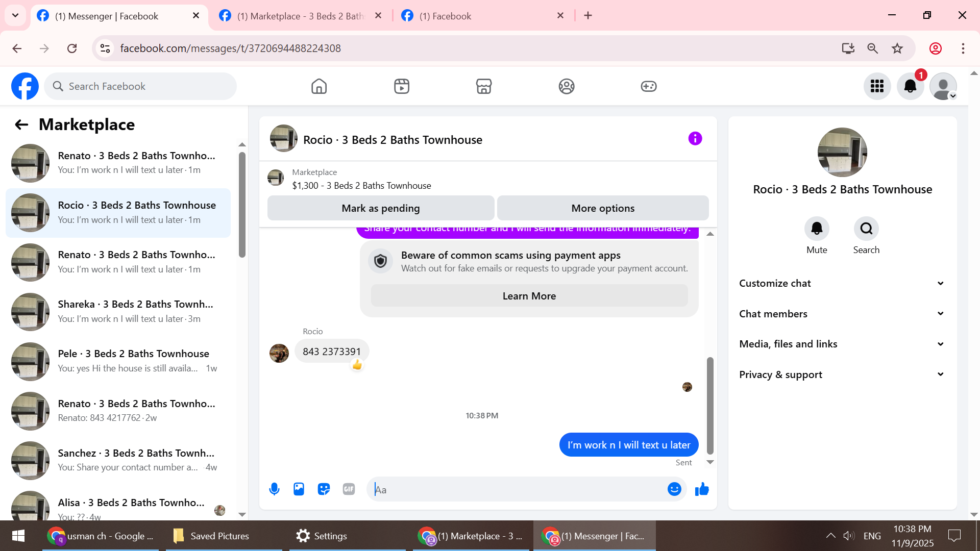Open the emoji picker in message box
This screenshot has height=551, width=980.
pos(674,489)
